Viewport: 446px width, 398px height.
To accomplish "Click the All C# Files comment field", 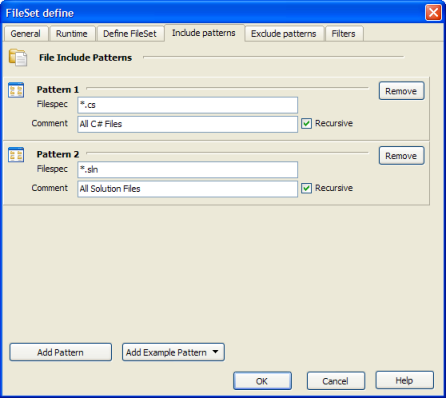I will point(188,124).
